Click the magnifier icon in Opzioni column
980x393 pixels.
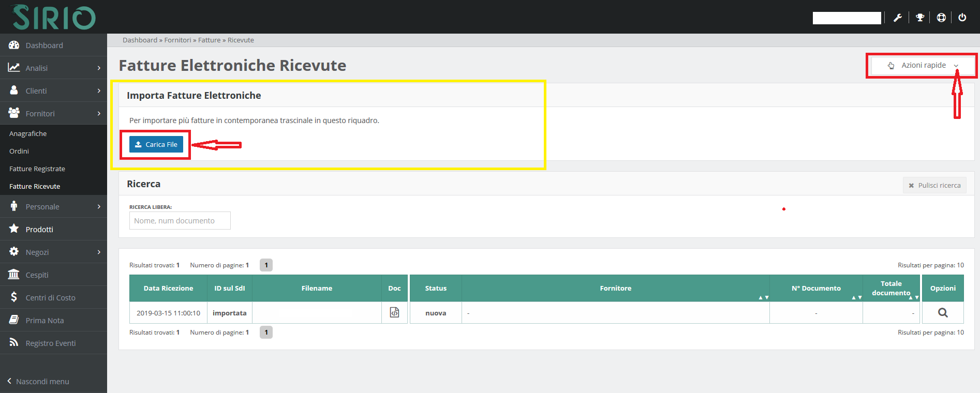(943, 312)
